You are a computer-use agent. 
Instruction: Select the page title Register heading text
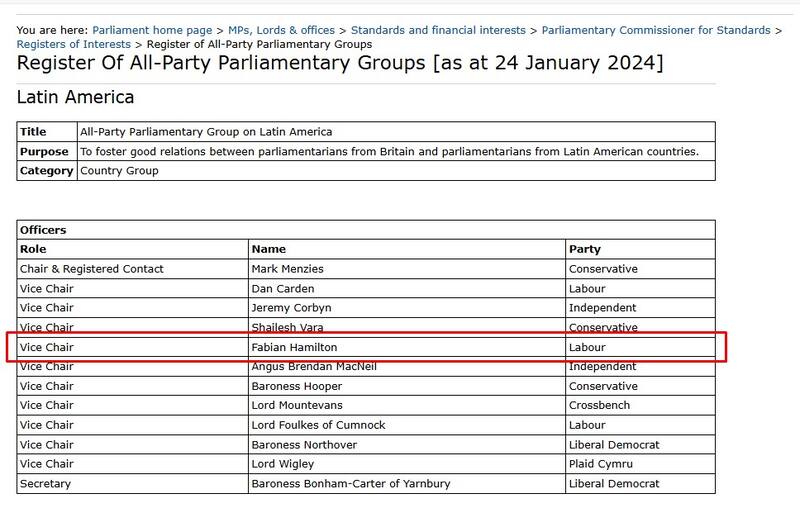coord(340,63)
